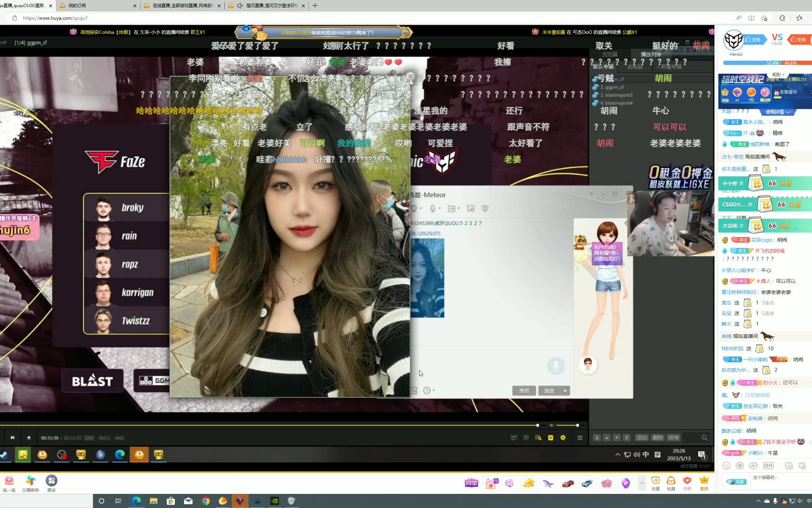Open the player playlist search icon
This screenshot has height=508, width=812.
point(538,437)
